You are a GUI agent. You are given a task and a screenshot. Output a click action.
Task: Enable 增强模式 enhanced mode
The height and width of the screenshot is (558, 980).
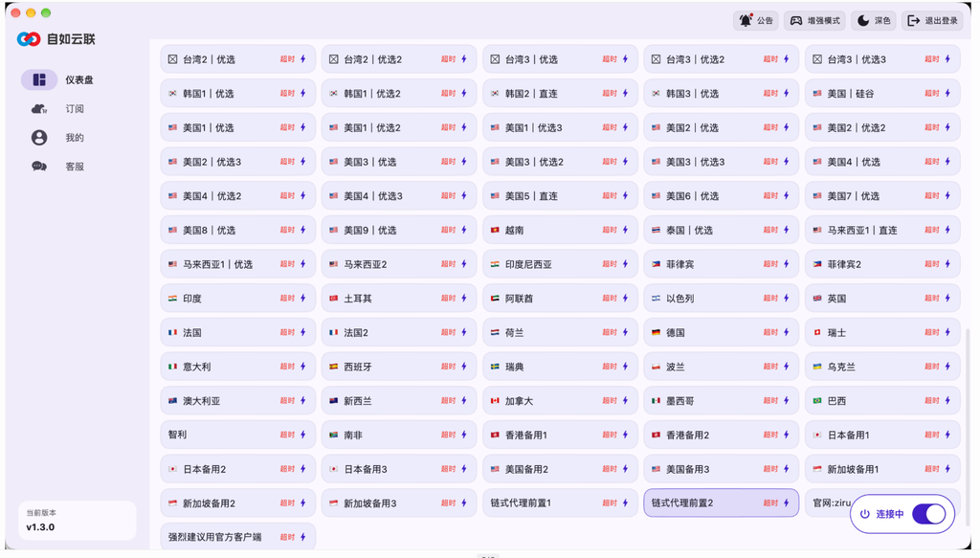click(x=815, y=21)
